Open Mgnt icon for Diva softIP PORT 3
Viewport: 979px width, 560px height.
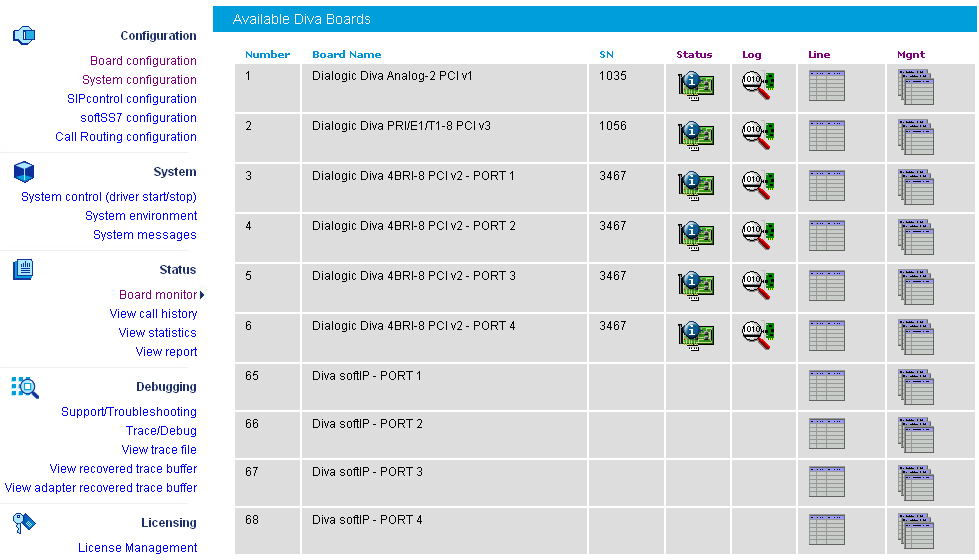(915, 483)
